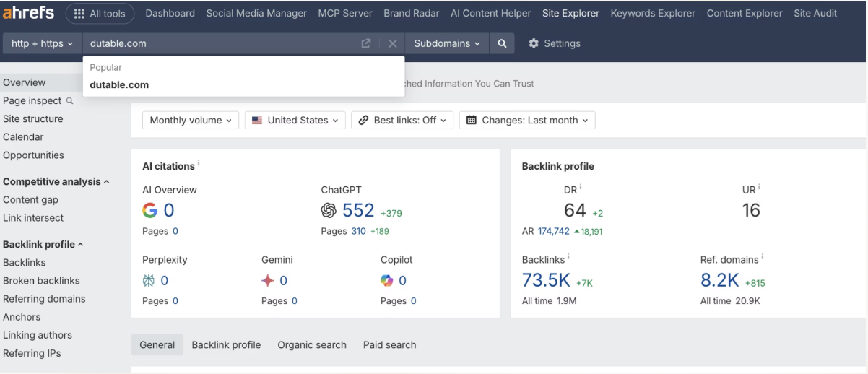Open Page inspect in sidebar
Viewport: 868px width, 374px height.
point(38,100)
